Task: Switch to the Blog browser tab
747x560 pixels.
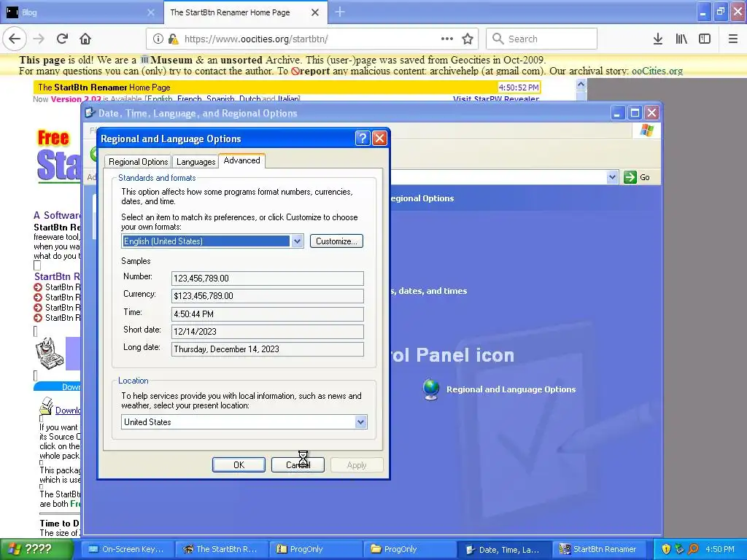Action: point(82,12)
